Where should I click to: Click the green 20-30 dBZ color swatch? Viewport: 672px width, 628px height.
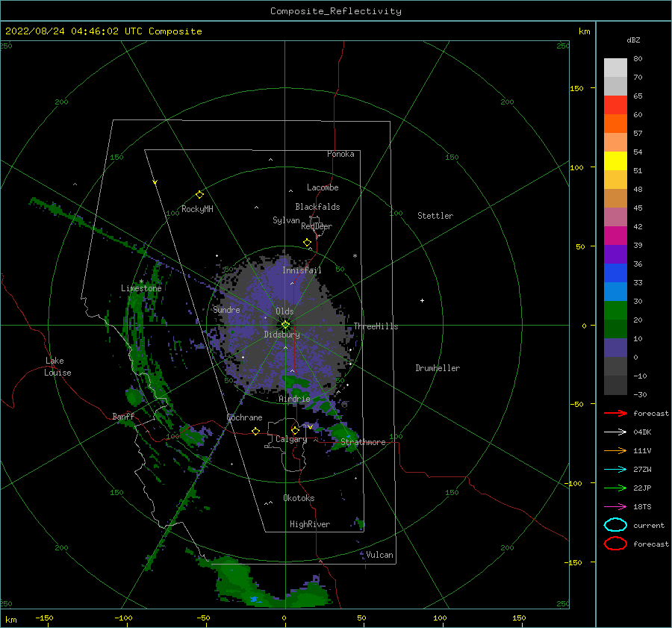click(x=615, y=311)
